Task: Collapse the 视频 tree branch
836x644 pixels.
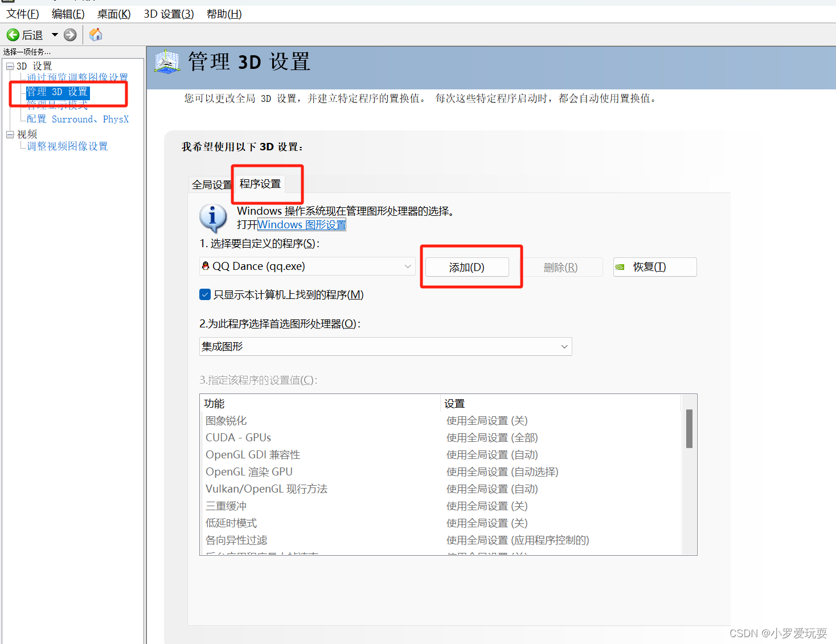Action: click(x=10, y=133)
